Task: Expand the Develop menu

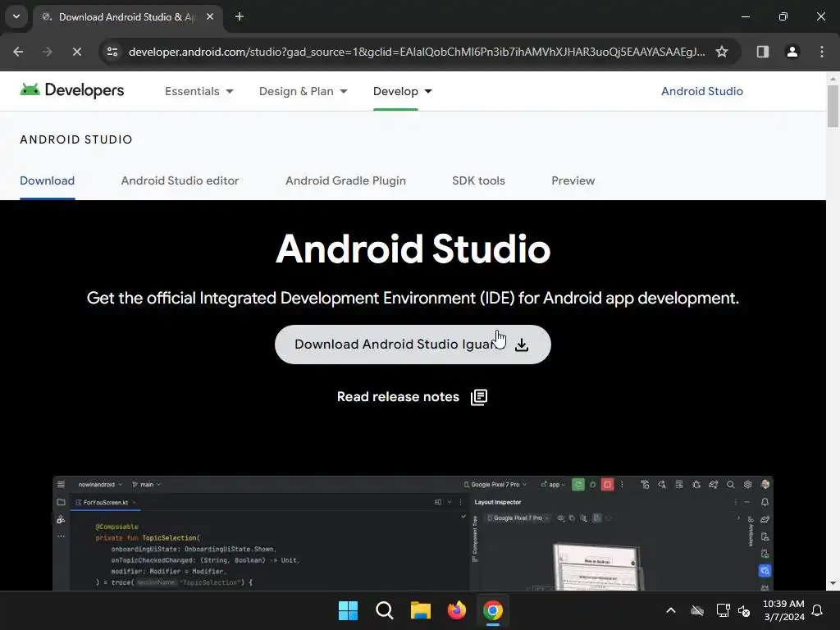Action: (402, 91)
